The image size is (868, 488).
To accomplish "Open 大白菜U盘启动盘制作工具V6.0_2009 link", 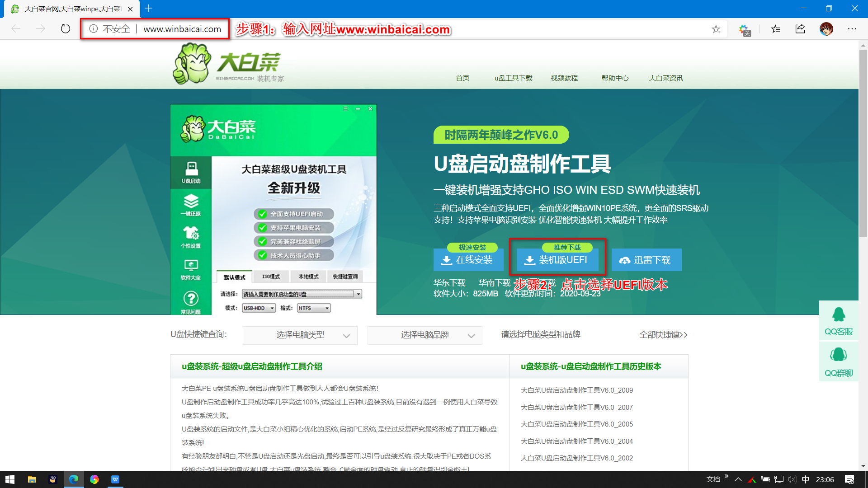I will [x=576, y=390].
